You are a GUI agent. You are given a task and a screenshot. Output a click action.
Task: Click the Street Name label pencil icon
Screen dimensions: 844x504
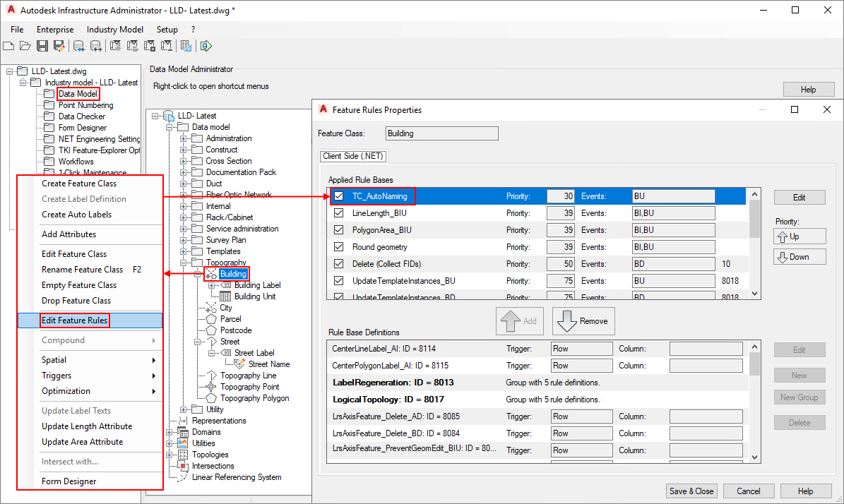[x=239, y=365]
